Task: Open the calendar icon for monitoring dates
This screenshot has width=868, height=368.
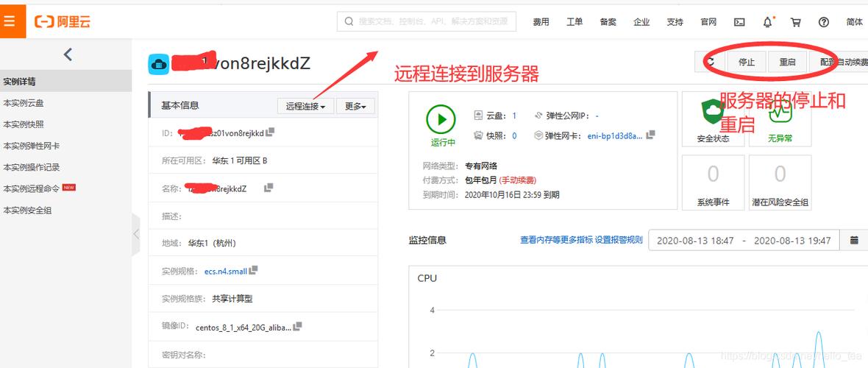Action: tap(854, 241)
